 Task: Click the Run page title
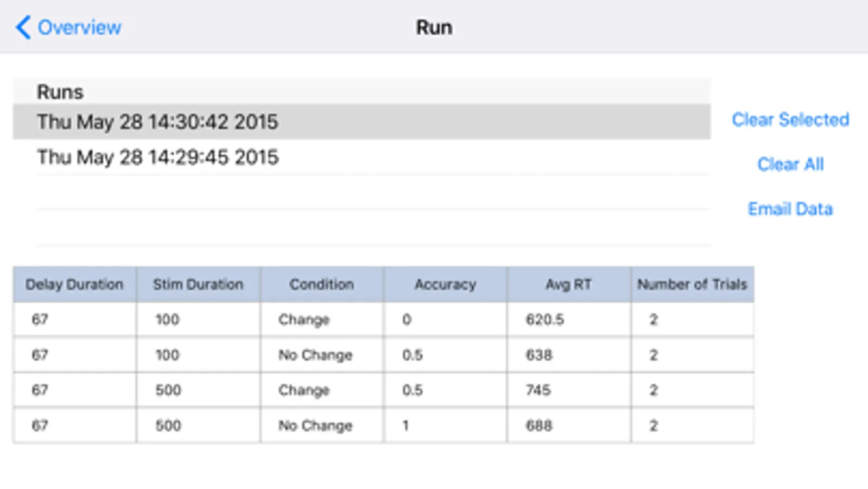coord(434,27)
